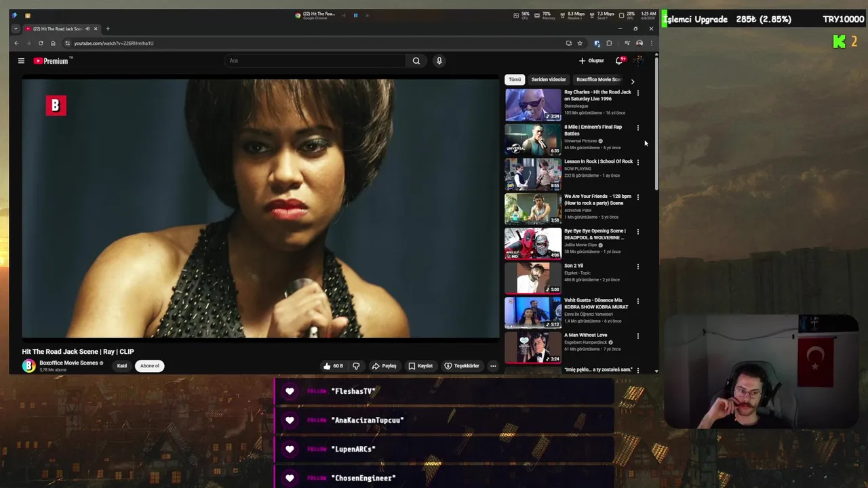Click the AnaKaciranTupcuu follower name

coord(368,420)
